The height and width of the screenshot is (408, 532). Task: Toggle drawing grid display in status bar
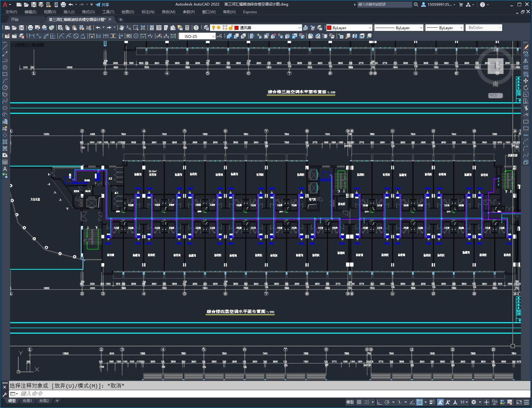point(359,402)
